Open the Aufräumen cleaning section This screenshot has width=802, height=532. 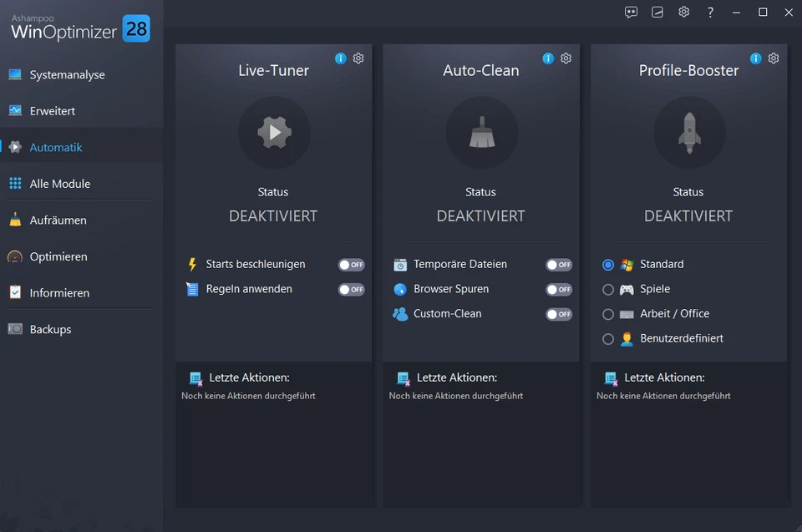pos(59,220)
